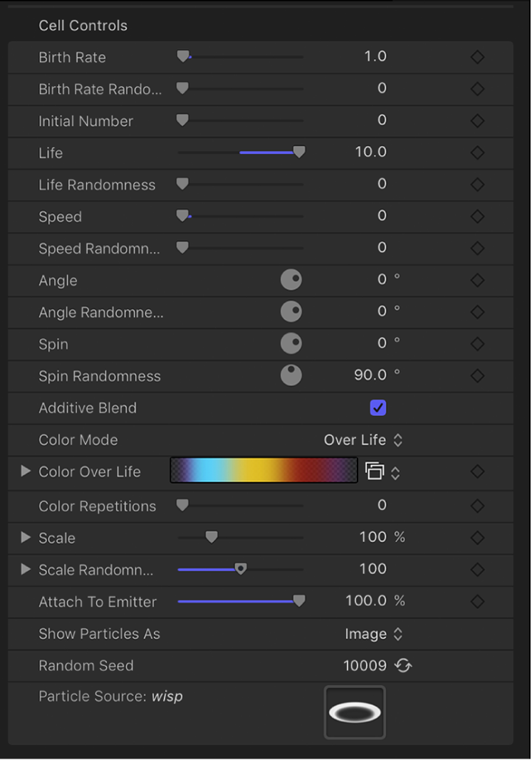Screen dimensions: 532x760
Task: Click the Angle dial control
Action: click(291, 280)
